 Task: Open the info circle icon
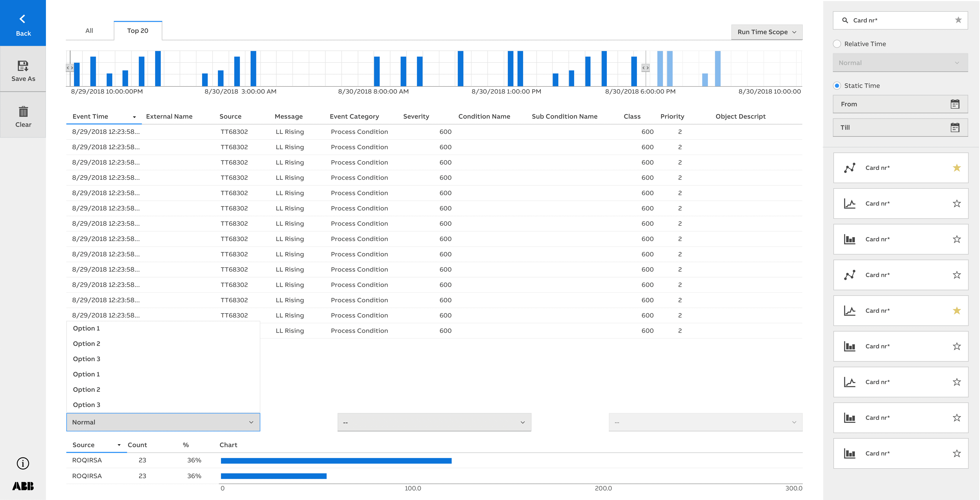[x=23, y=463]
